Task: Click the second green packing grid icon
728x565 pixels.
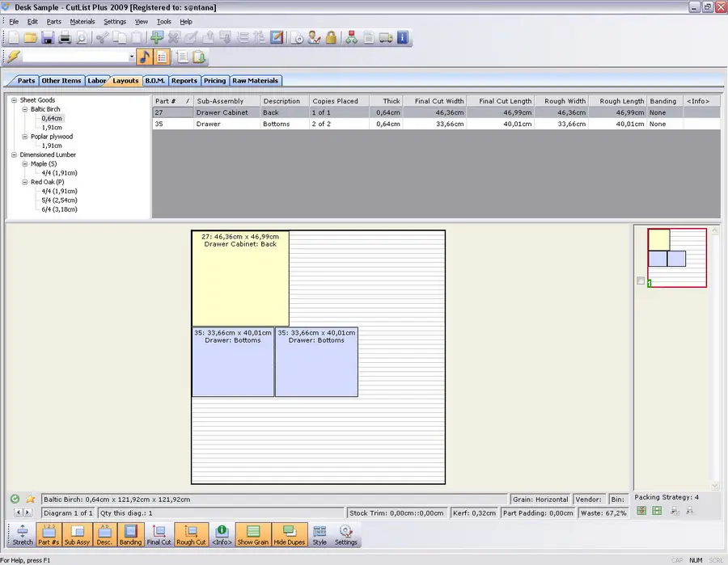Action: pyautogui.click(x=657, y=511)
